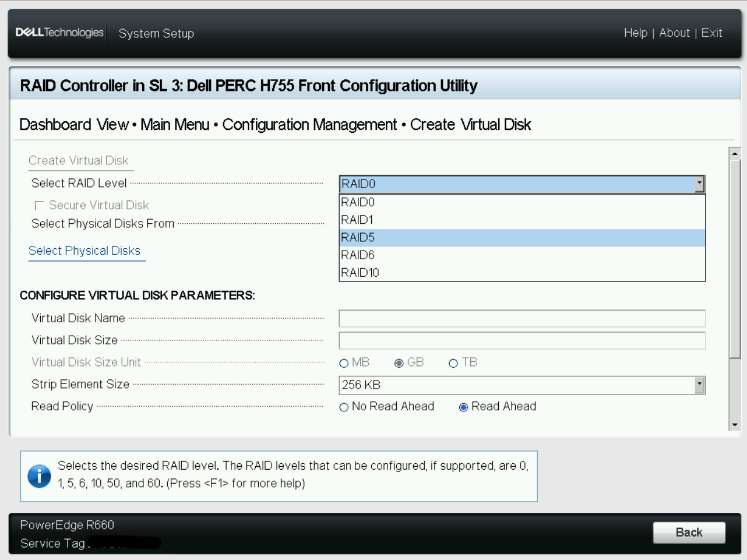Click the Virtual Disk Size Unit label

pos(86,362)
